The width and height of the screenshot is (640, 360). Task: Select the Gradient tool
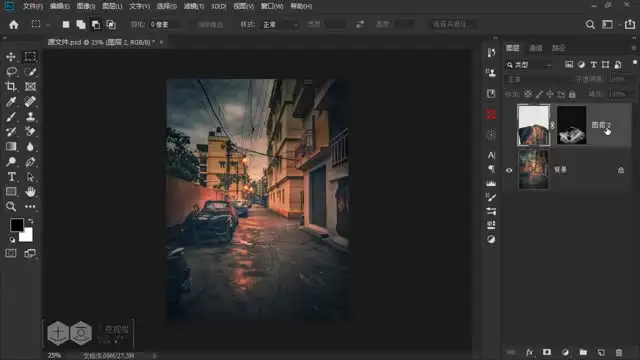click(11, 146)
